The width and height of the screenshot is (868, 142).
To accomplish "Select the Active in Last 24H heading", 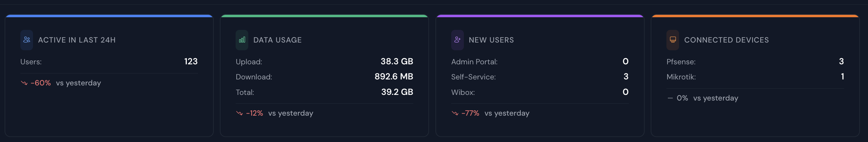I will tap(77, 40).
